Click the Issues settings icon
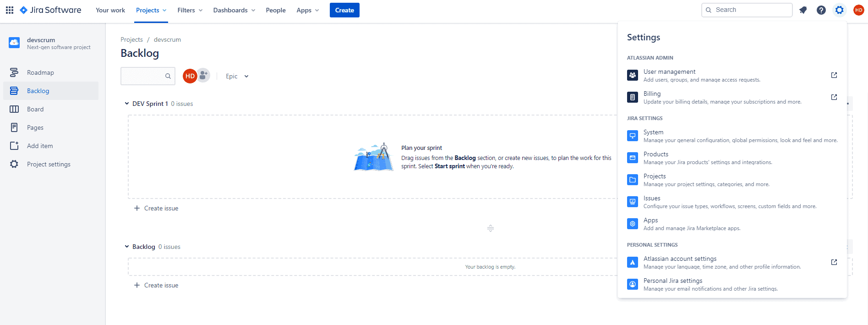868x325 pixels. click(633, 202)
